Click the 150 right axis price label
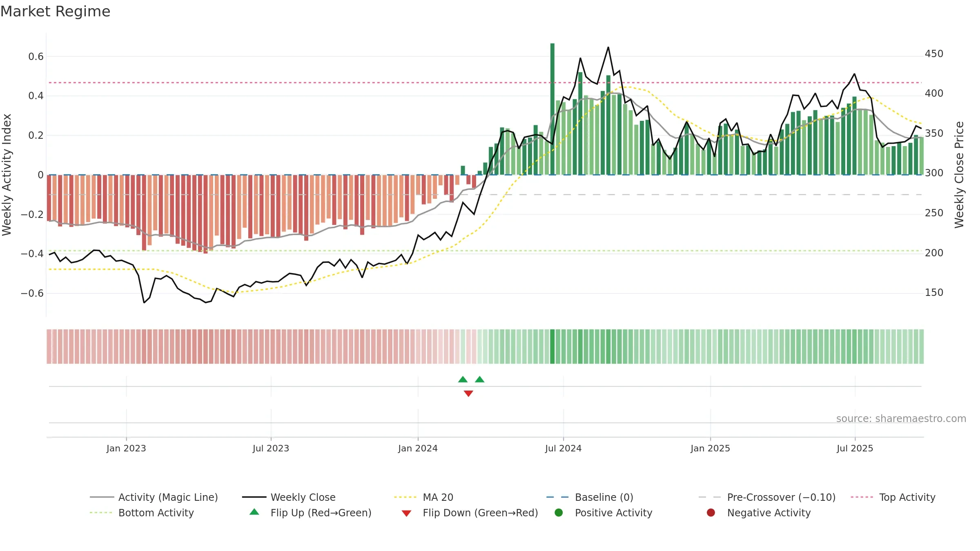The height and width of the screenshot is (551, 980). tap(934, 293)
